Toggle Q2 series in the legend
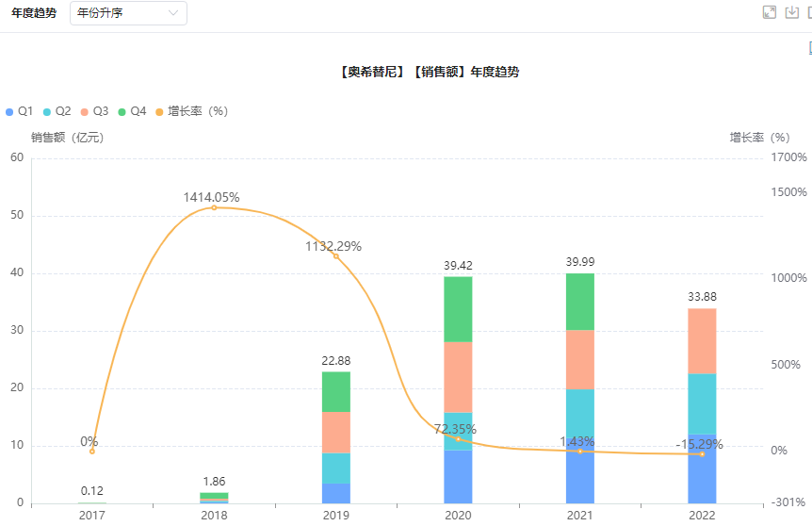 coord(57,111)
